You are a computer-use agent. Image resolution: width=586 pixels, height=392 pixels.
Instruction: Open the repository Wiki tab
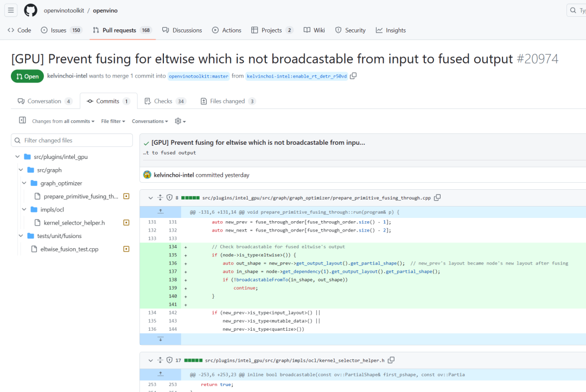click(x=314, y=30)
